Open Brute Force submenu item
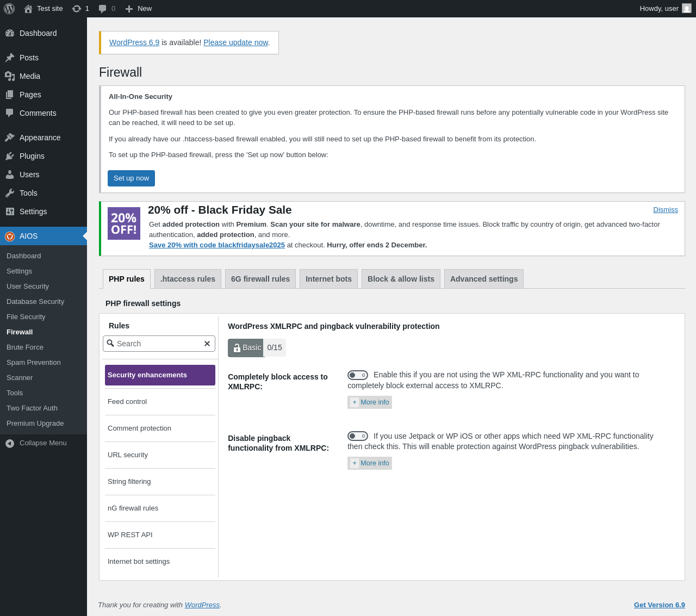The height and width of the screenshot is (616, 696). tap(43, 347)
